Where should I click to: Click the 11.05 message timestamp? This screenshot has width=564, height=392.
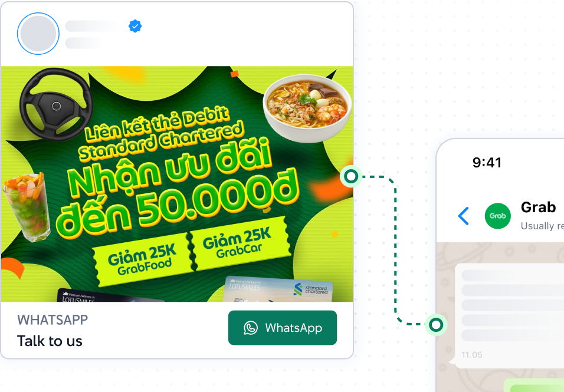coord(471,355)
